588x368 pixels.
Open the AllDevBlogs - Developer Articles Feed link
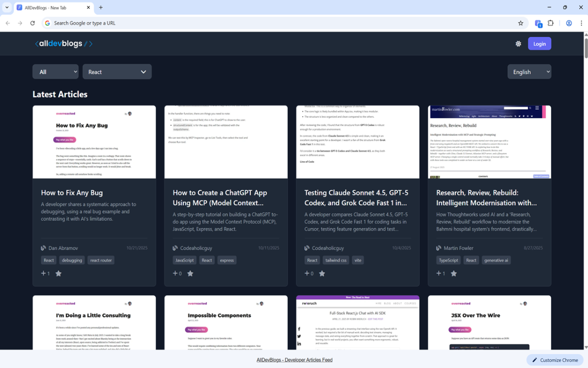tap(294, 360)
